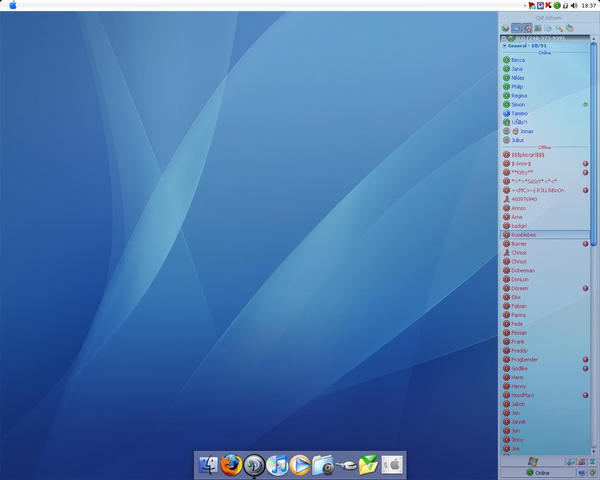Click the contact list scroll-up arrow
Screen dimensions: 600x480
click(593, 39)
